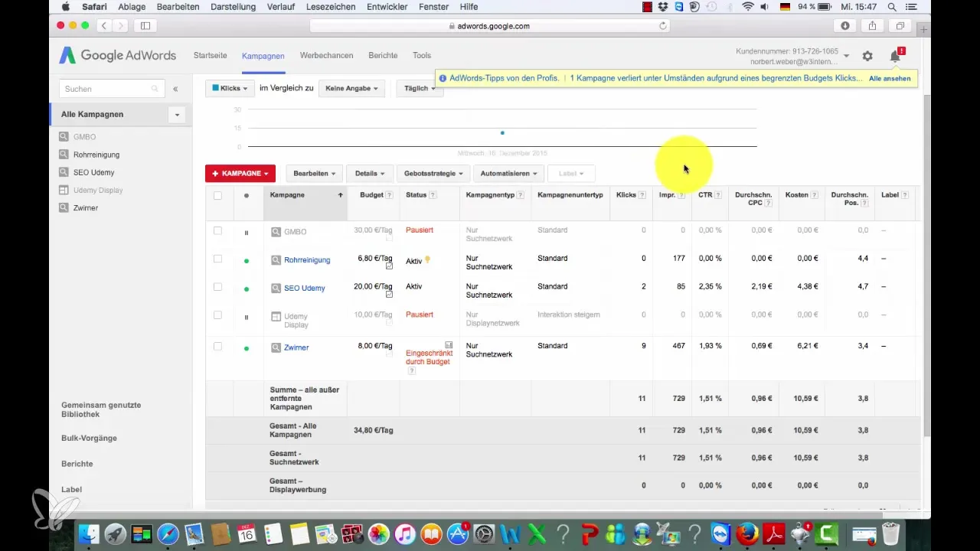Open the Bearbeiten dropdown
980x551 pixels.
312,173
